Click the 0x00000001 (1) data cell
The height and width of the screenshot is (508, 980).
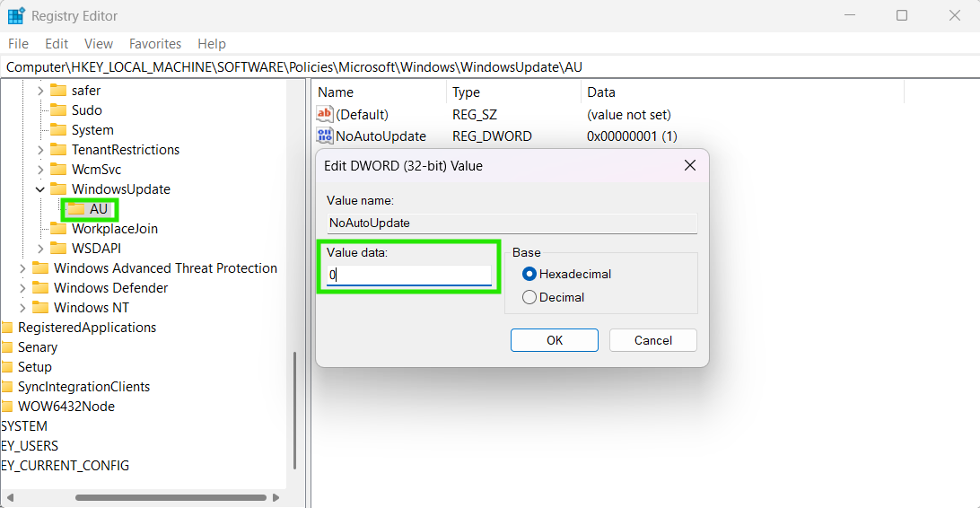pos(632,136)
